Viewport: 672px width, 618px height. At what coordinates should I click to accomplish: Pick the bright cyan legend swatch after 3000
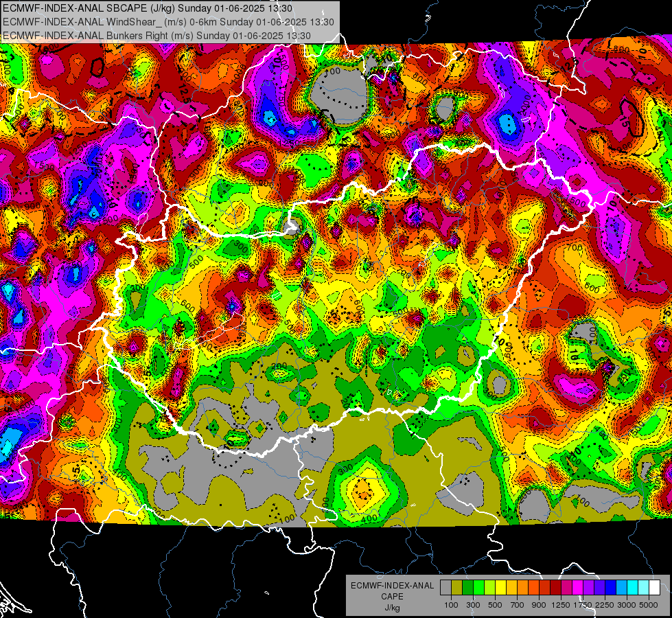(x=633, y=587)
